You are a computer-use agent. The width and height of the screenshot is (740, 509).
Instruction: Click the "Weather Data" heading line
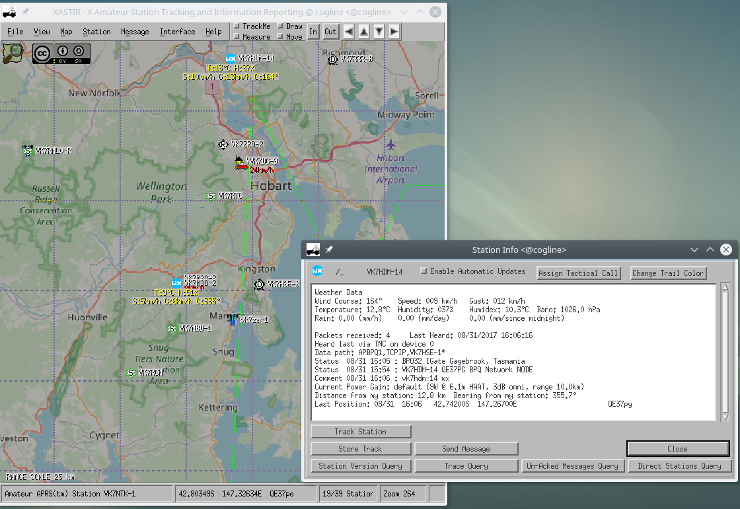(338, 292)
